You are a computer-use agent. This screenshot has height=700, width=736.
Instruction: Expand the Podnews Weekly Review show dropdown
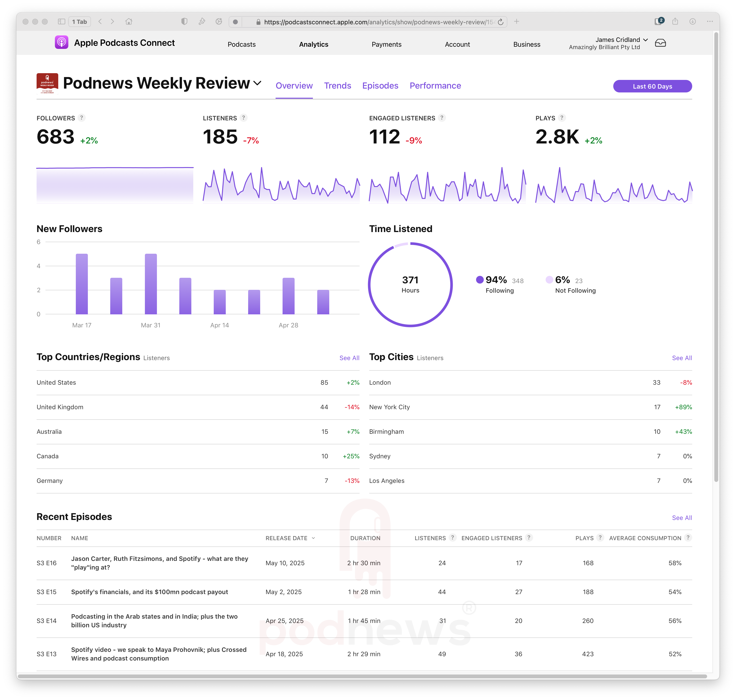click(257, 83)
